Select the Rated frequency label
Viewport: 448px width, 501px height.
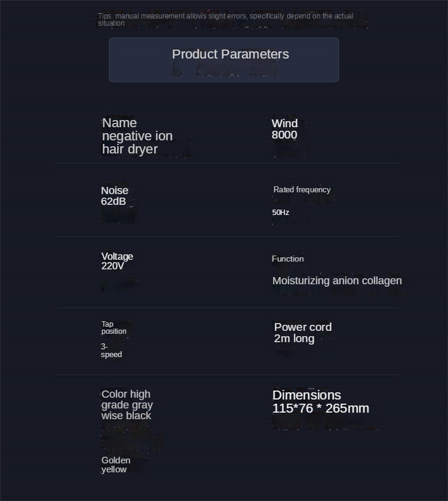point(302,189)
